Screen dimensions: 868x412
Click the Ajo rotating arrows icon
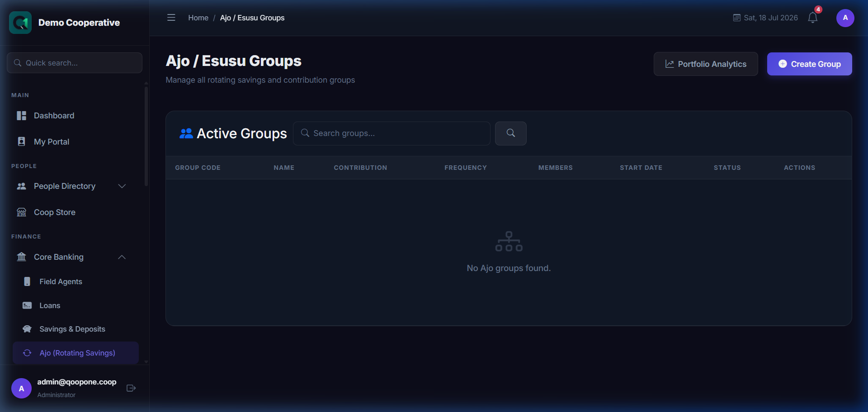click(x=27, y=353)
